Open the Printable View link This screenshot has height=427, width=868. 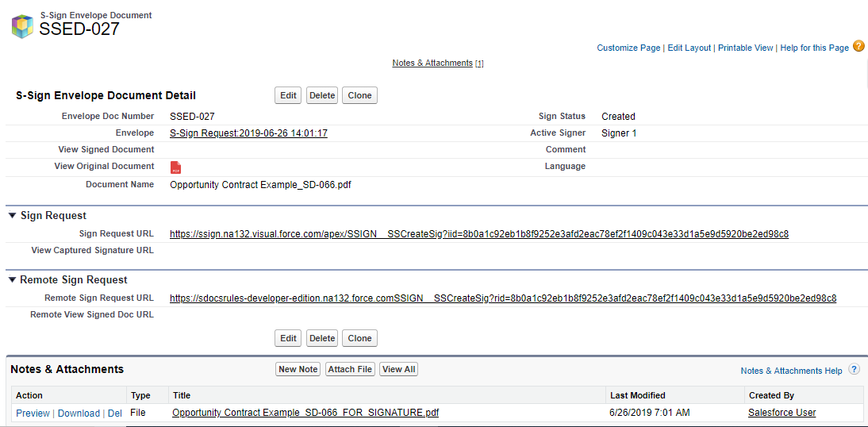tap(746, 48)
